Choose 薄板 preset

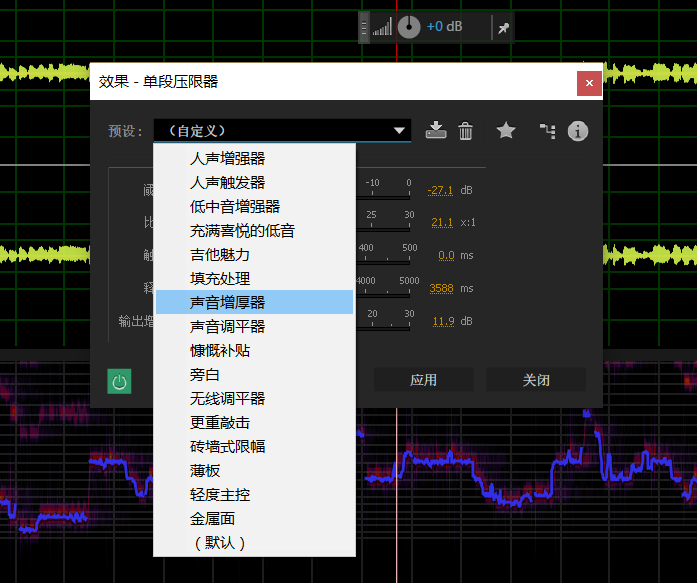click(x=254, y=471)
